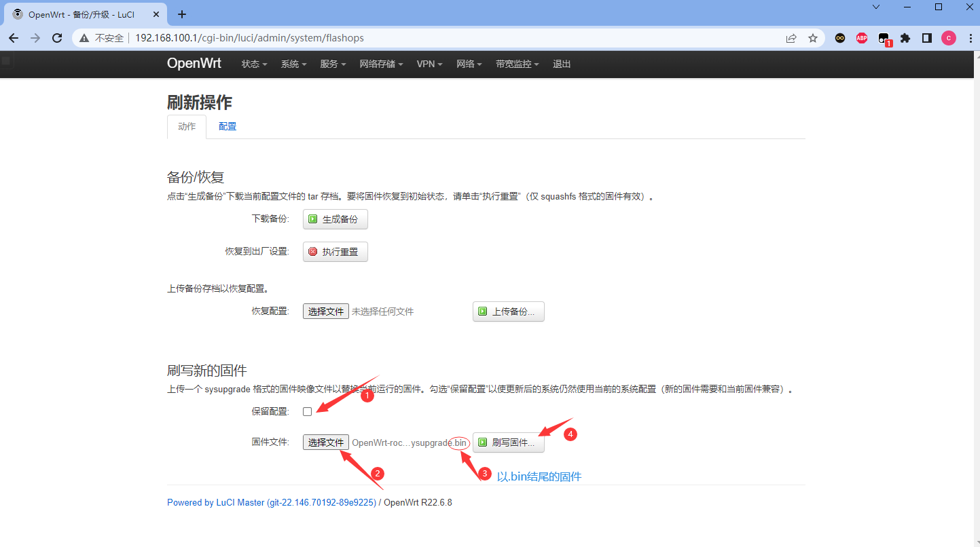Click the share page icon in address bar

click(791, 38)
